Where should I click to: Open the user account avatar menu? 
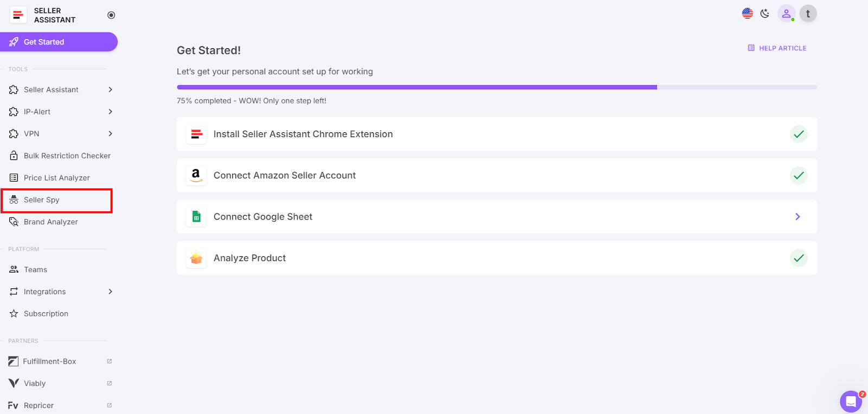pos(786,13)
